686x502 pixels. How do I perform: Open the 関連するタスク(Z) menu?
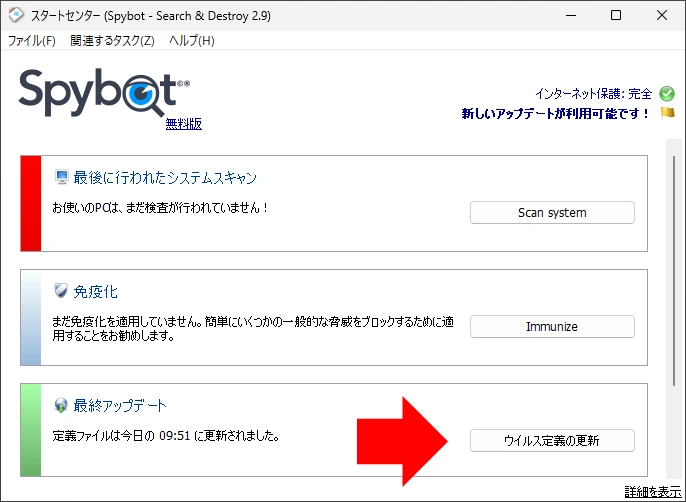[x=112, y=41]
